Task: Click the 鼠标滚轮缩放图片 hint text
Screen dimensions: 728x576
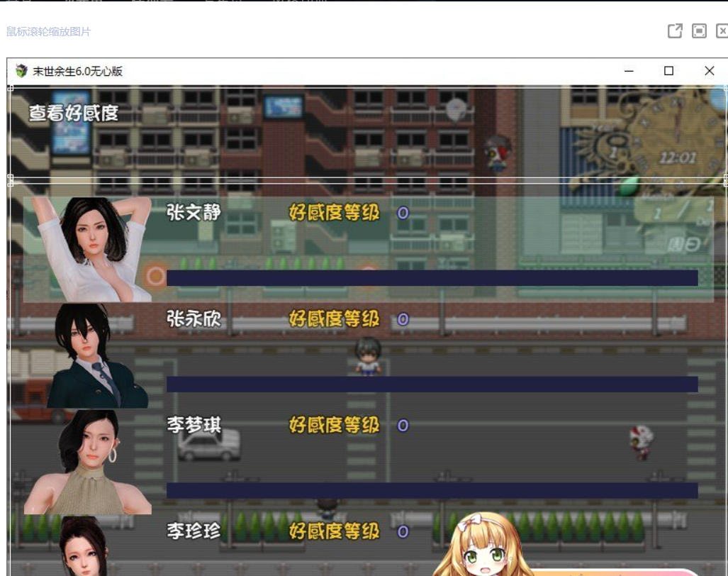Action: coord(48,32)
